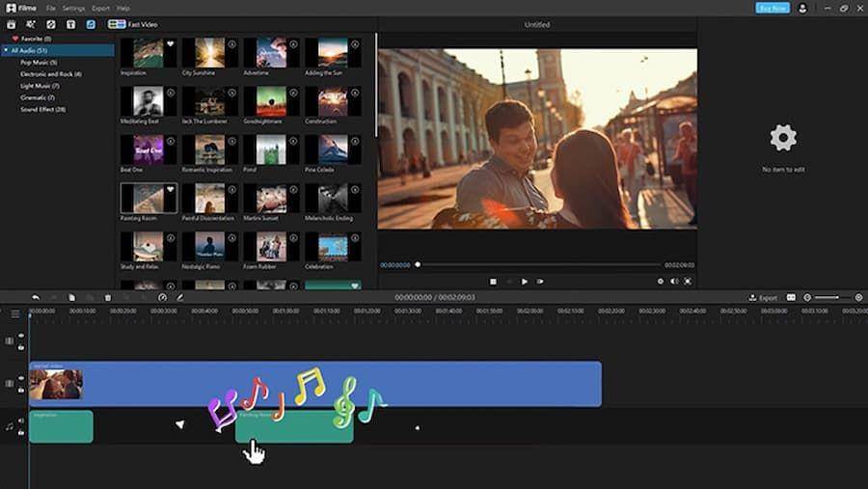This screenshot has height=489, width=868.
Task: Download the City Sunshine track
Action: click(232, 44)
